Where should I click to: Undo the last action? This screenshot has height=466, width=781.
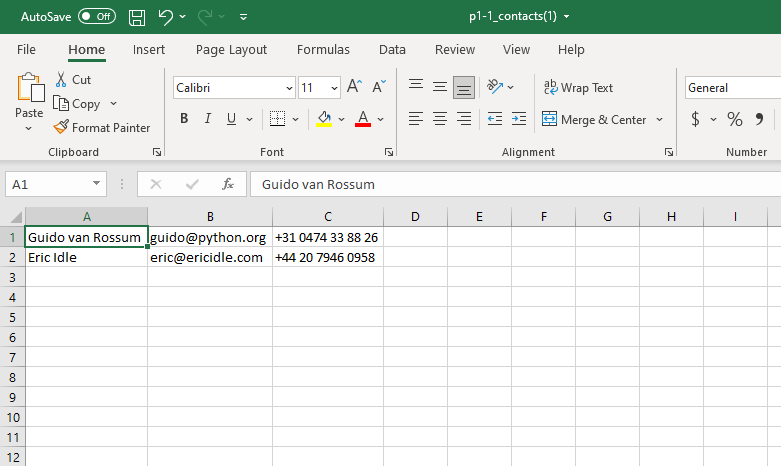coord(165,17)
